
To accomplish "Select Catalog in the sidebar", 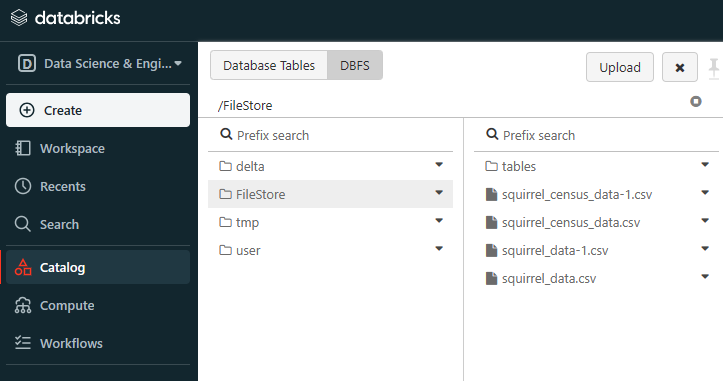I will tap(98, 268).
